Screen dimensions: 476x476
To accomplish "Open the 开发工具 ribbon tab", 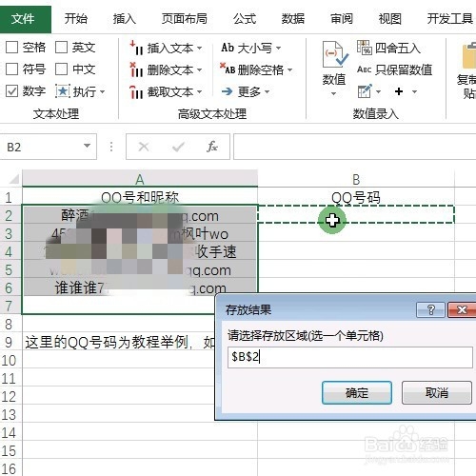I will coord(450,19).
